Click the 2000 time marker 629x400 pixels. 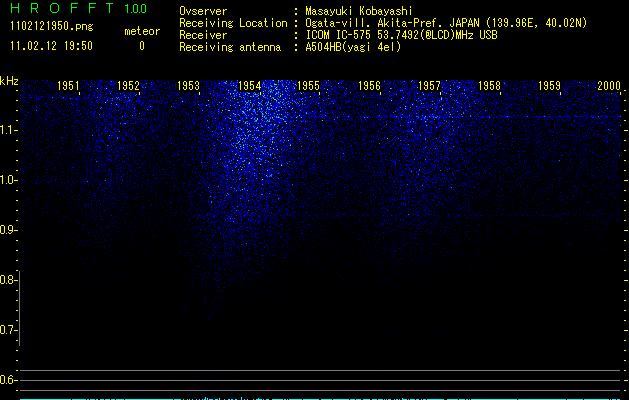tap(609, 86)
